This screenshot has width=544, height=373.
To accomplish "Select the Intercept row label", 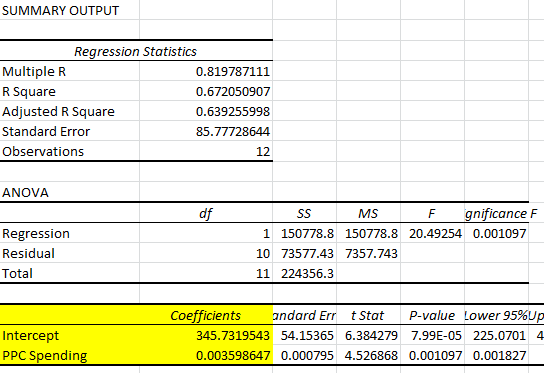I will point(69,336).
